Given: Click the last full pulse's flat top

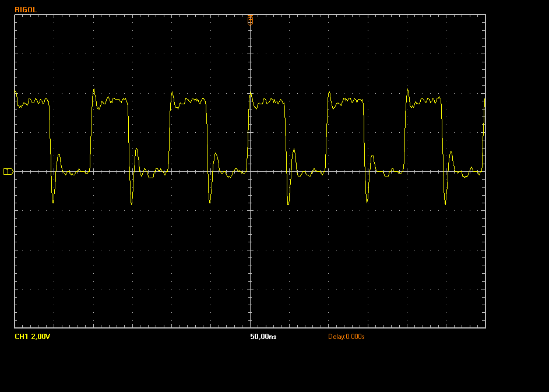Looking at the screenshot, I should click(425, 101).
